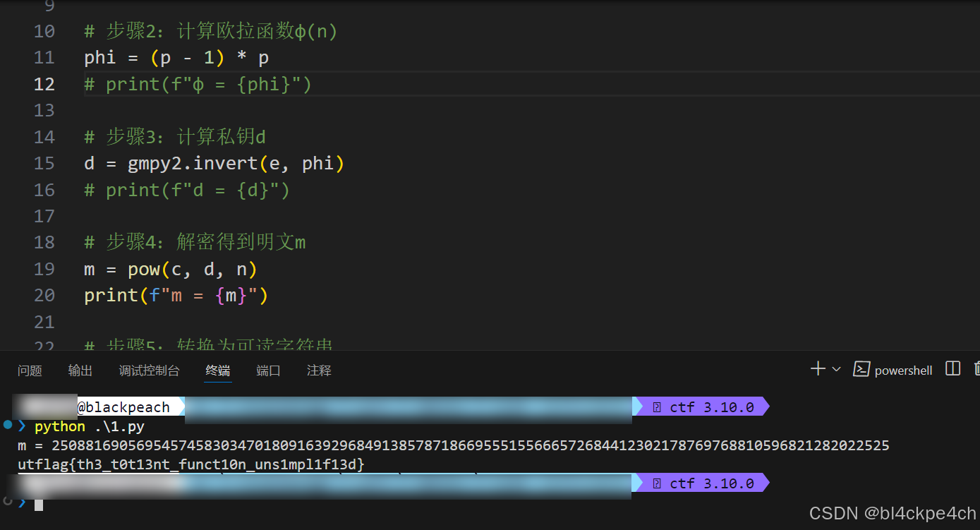This screenshot has height=530, width=980.
Task: Select the powershell terminal icon
Action: 861,368
